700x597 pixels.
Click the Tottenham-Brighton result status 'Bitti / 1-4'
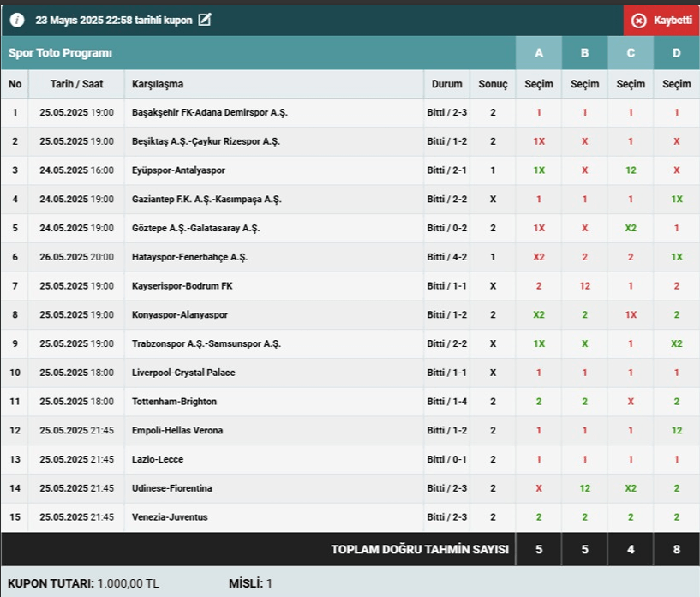point(446,402)
